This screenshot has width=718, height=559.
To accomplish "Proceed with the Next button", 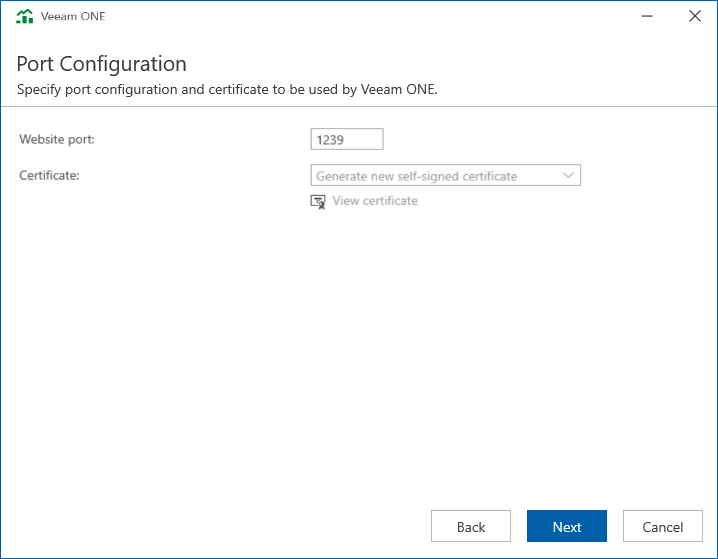I will [x=567, y=526].
